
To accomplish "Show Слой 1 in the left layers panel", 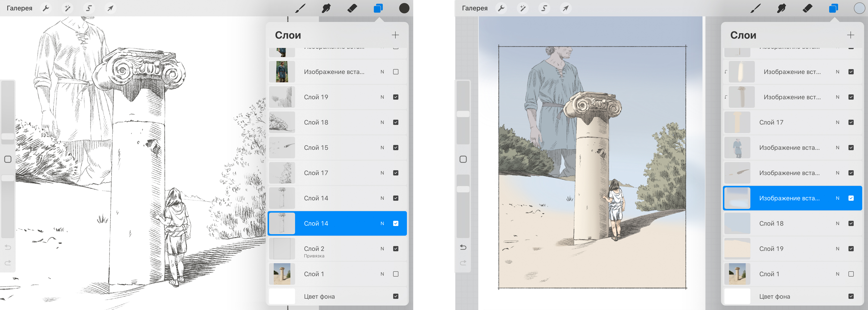I will click(x=396, y=274).
